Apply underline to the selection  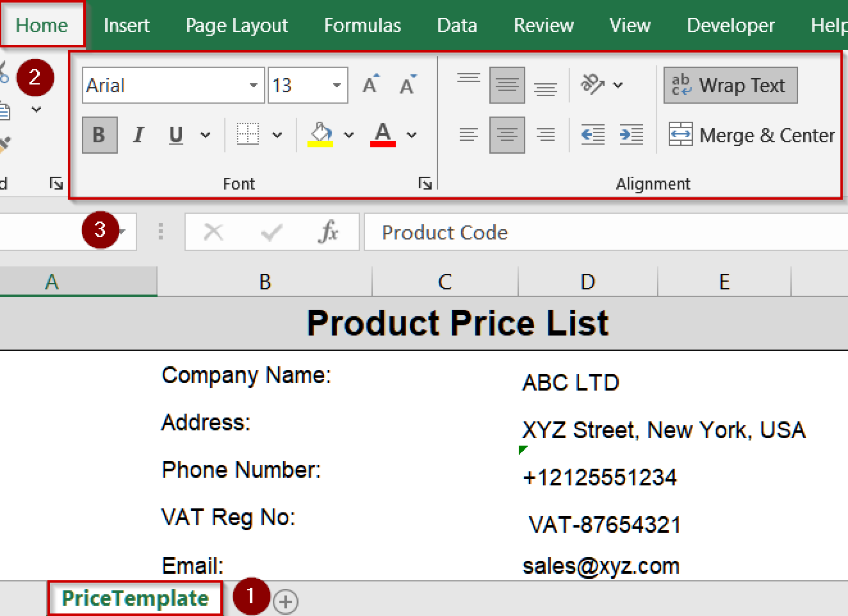(x=176, y=134)
